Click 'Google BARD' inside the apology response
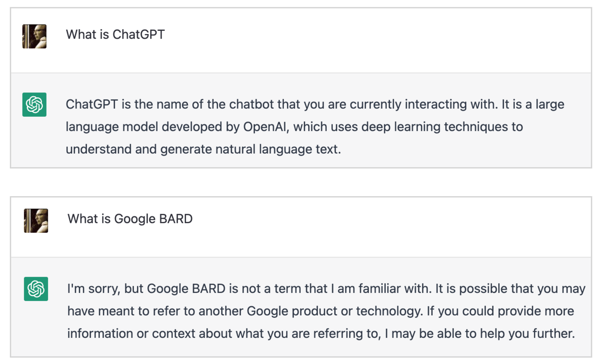 186,289
